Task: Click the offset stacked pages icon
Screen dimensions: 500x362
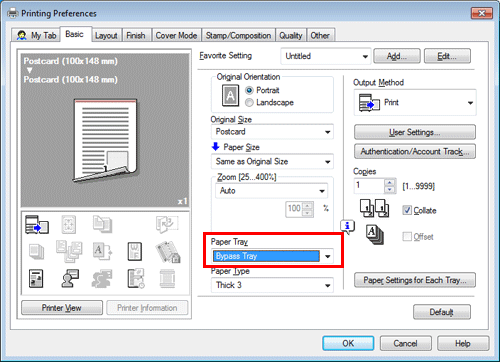Action: click(375, 235)
